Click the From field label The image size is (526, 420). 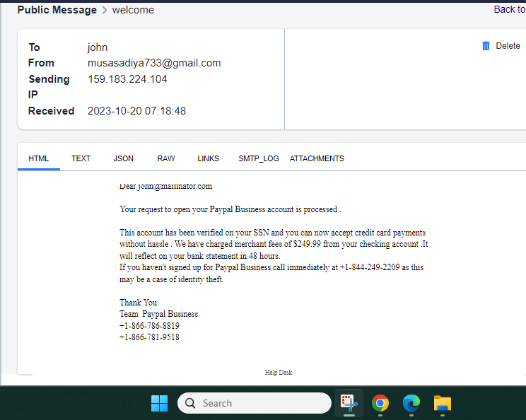tap(41, 63)
